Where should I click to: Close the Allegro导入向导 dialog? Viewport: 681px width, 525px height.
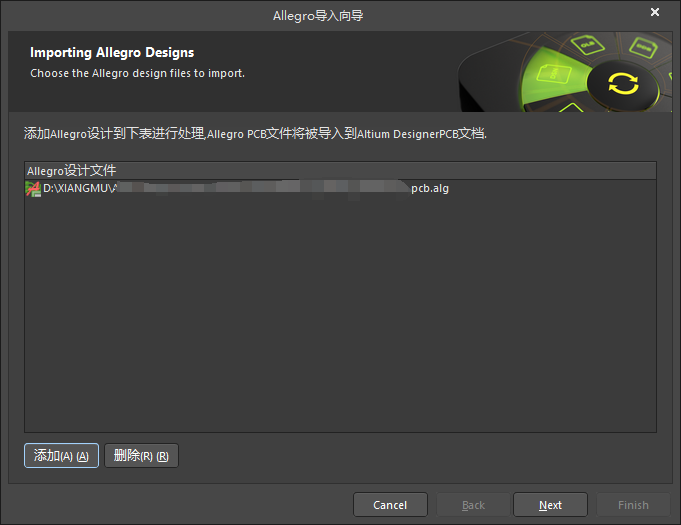pyautogui.click(x=655, y=12)
